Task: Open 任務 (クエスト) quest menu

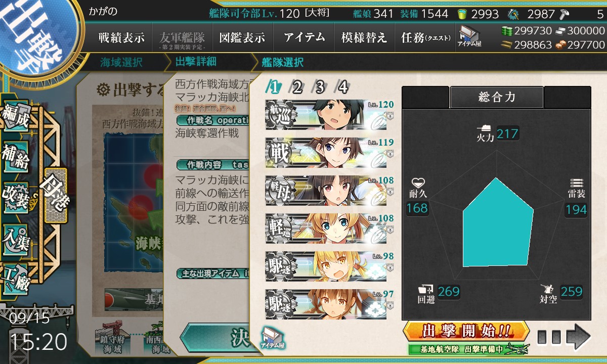Action: pos(425,37)
